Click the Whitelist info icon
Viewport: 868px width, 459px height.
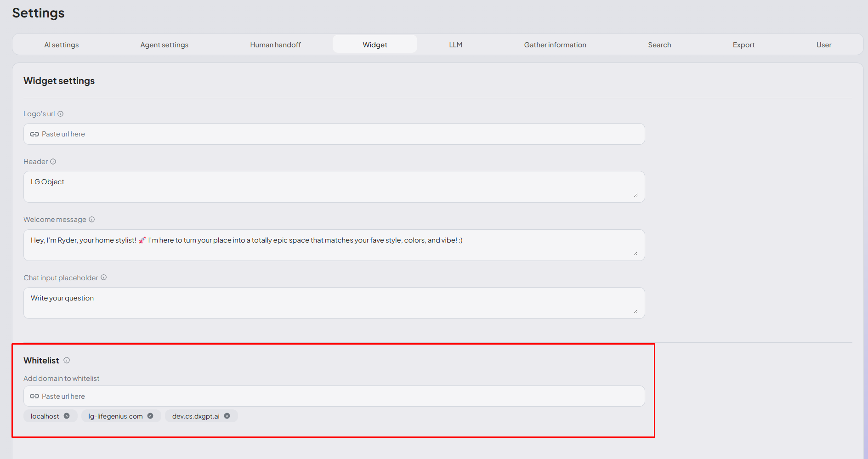coord(67,361)
